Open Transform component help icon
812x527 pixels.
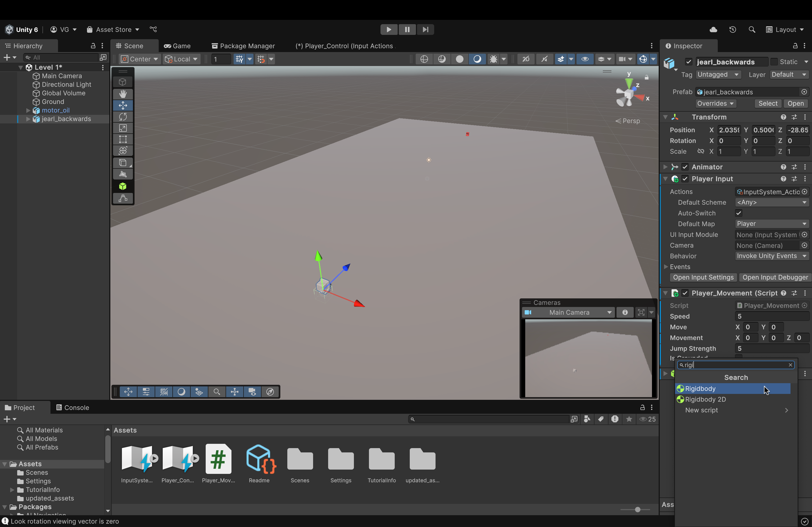click(x=783, y=117)
